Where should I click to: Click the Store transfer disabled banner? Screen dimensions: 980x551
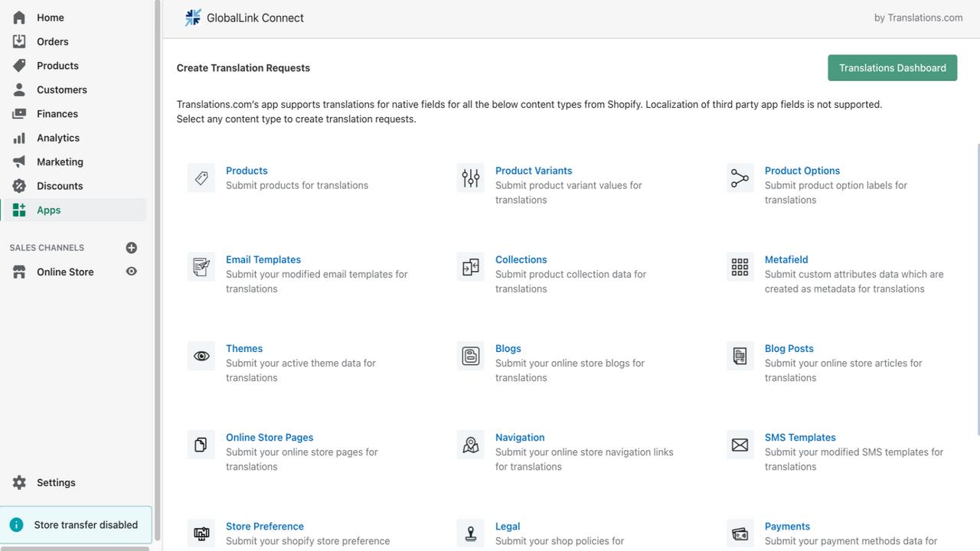[76, 525]
